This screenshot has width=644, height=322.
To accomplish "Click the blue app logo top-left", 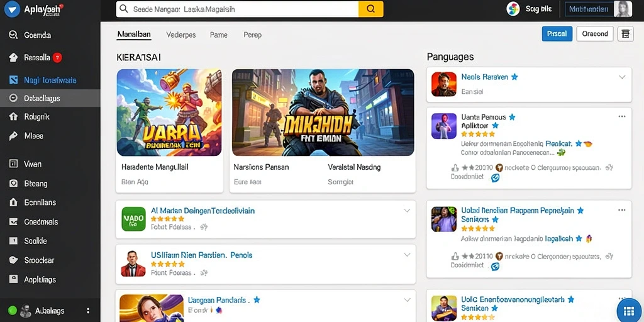I will 12,9.
